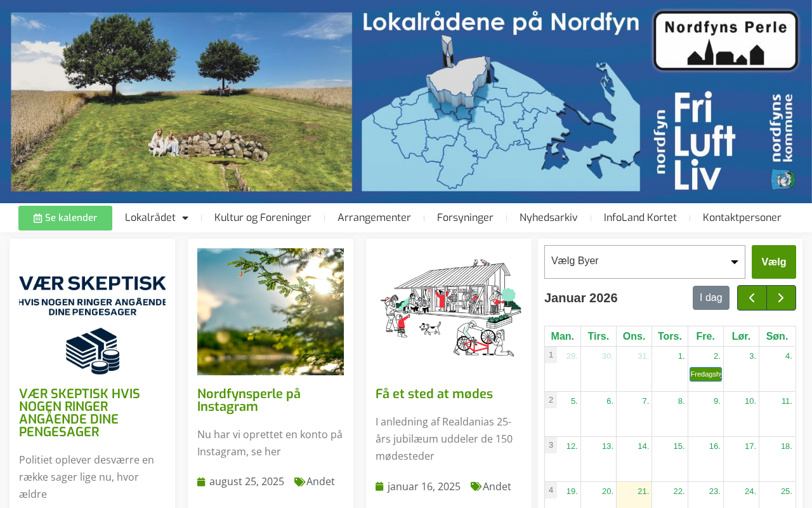This screenshot has width=812, height=508.
Task: Click the Andet tag under Få et sted at mødes
Action: point(497,487)
